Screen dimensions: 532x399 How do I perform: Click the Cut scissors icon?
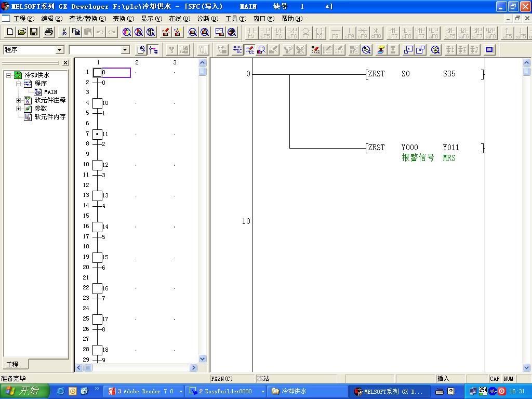pyautogui.click(x=64, y=32)
